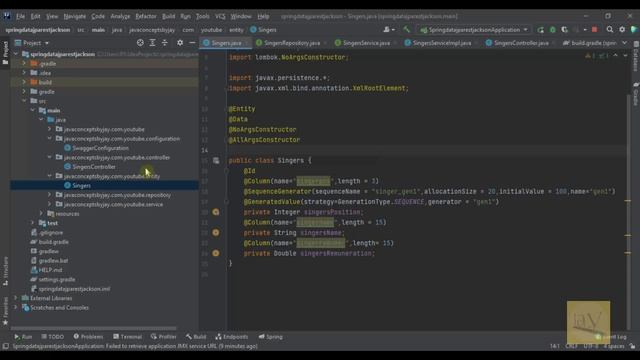Switch to SingersService.java tab
This screenshot has width=640, height=360.
[366, 42]
